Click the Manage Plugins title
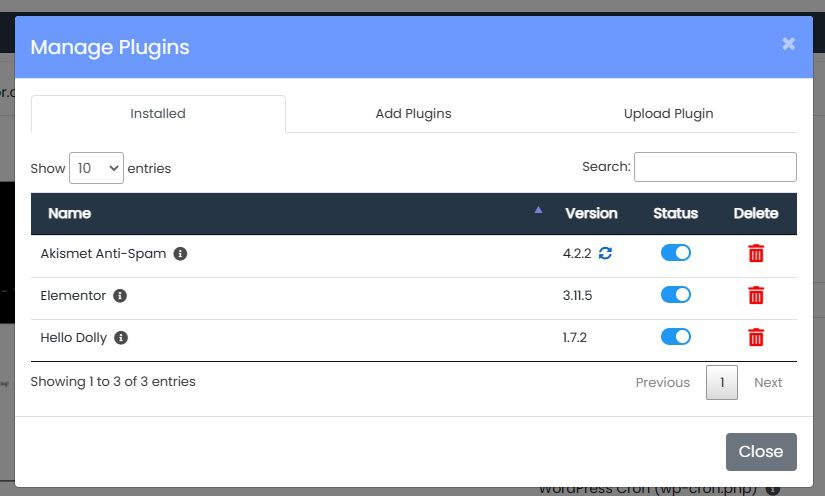Viewport: 825px width, 496px height. click(110, 47)
